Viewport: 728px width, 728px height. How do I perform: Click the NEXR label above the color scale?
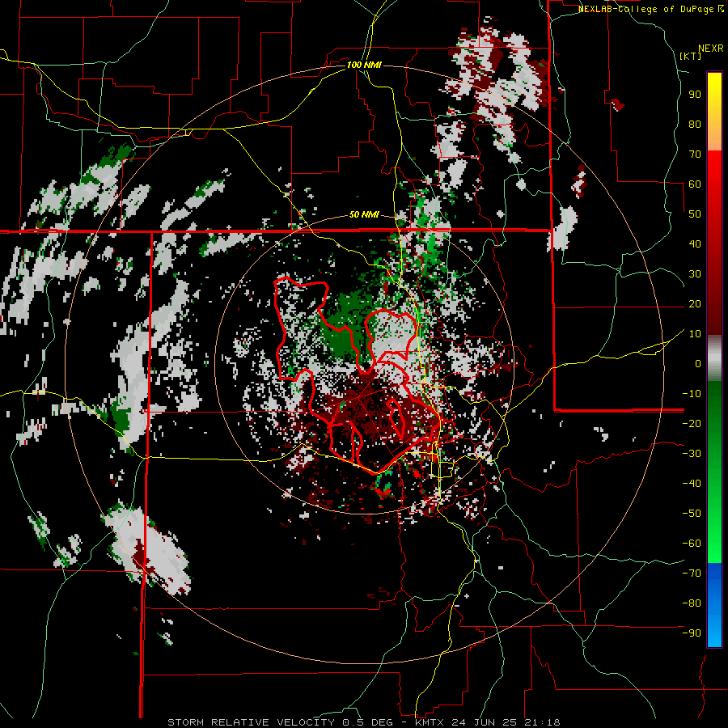(x=711, y=49)
